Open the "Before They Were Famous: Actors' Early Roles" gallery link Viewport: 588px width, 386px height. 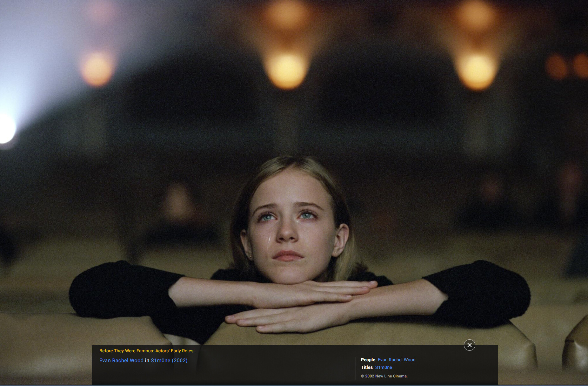point(146,351)
